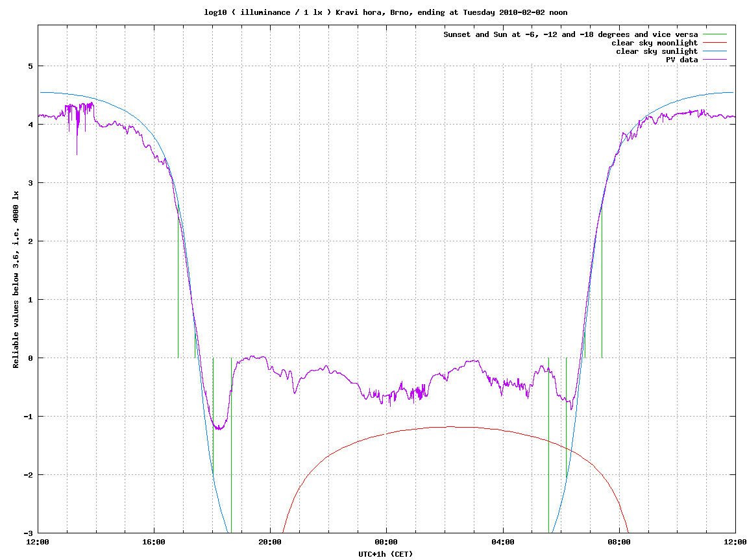747x560 pixels.
Task: Click the y-axis tick label 5
Action: click(31, 66)
